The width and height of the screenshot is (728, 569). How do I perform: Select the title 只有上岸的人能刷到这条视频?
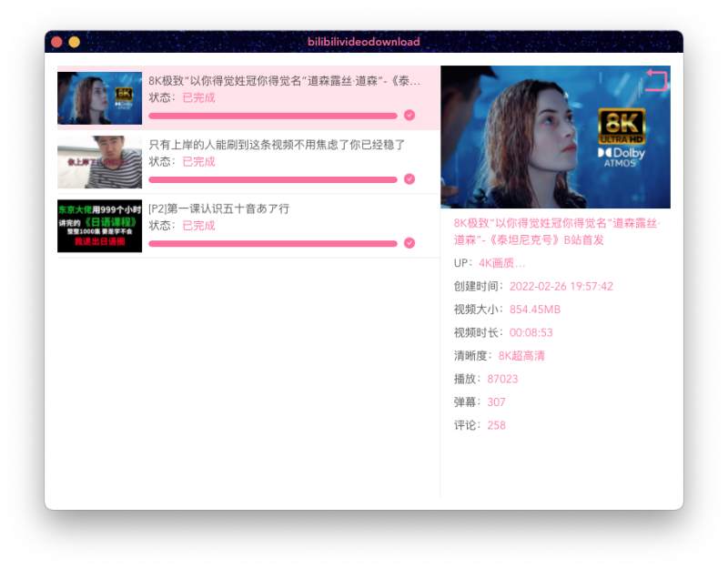(277, 145)
